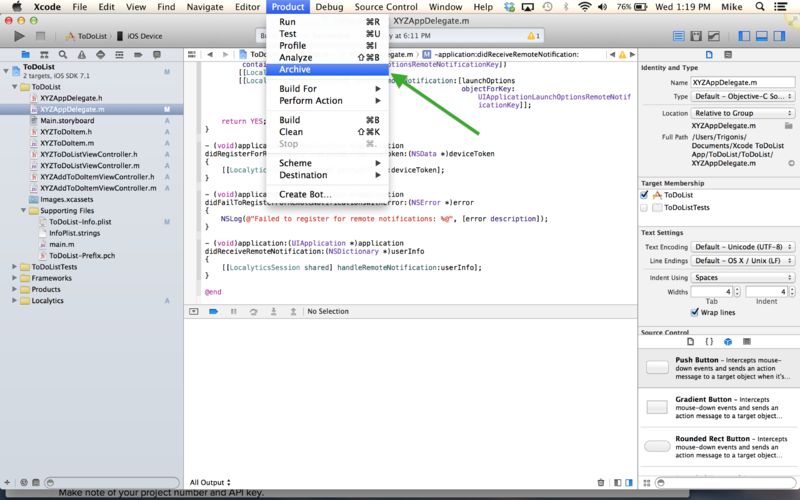Open the File Template library icon
800x500 pixels.
(x=690, y=341)
